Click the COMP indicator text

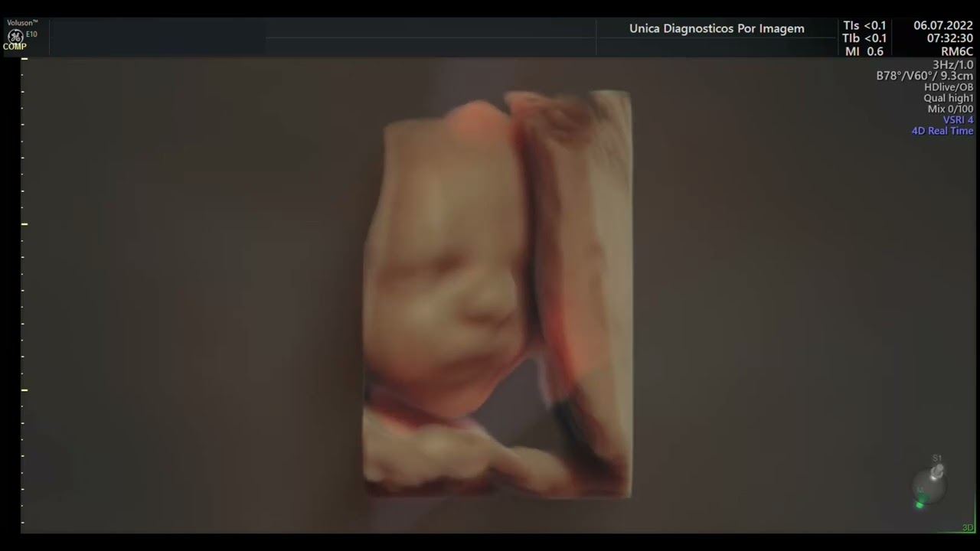[15, 47]
